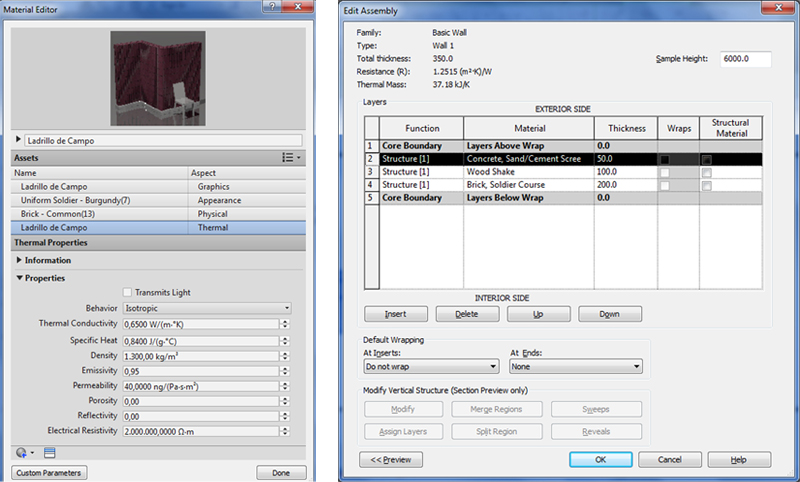The height and width of the screenshot is (482, 800).
Task: Click the Ladrillo de Campo name field
Action: [x=163, y=140]
